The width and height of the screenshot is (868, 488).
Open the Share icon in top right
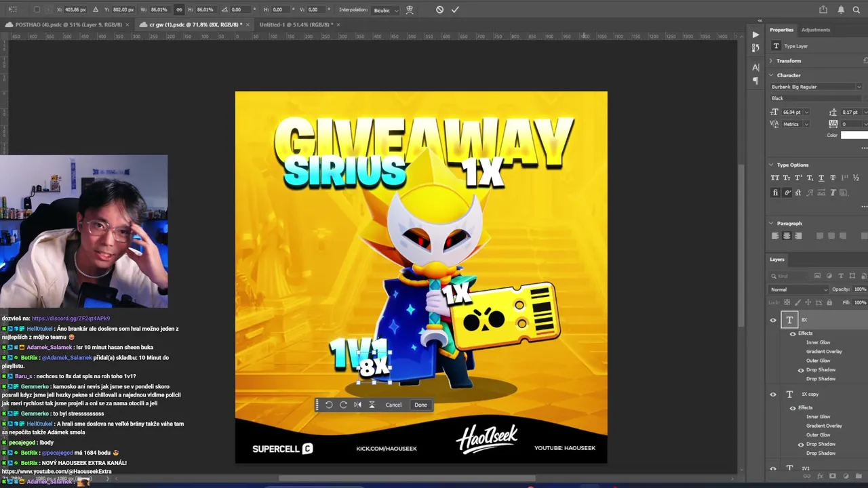(x=823, y=9)
